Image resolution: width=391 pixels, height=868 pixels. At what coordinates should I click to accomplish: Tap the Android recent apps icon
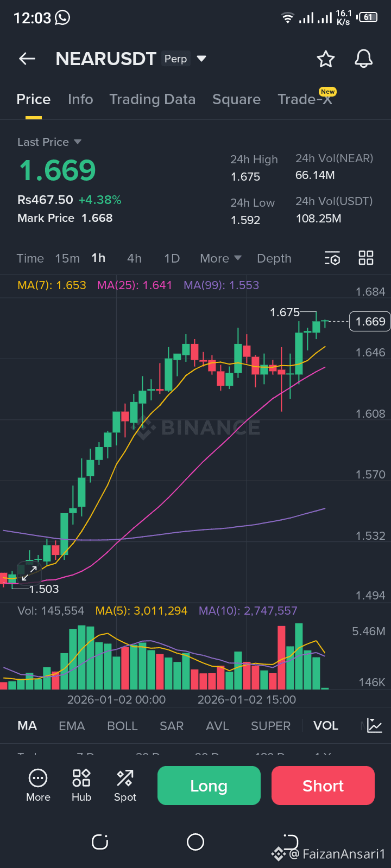[100, 842]
